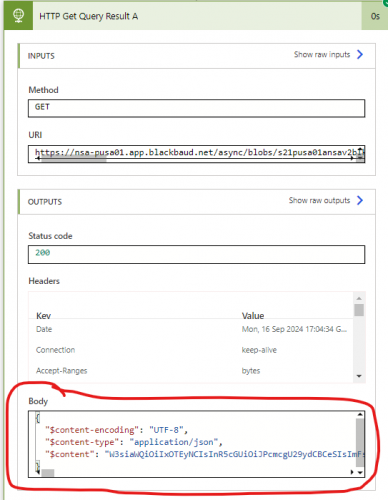Click the Mon, 16 Sep 2024 date value
Screen dimensions: 388x500
pyautogui.click(x=294, y=329)
